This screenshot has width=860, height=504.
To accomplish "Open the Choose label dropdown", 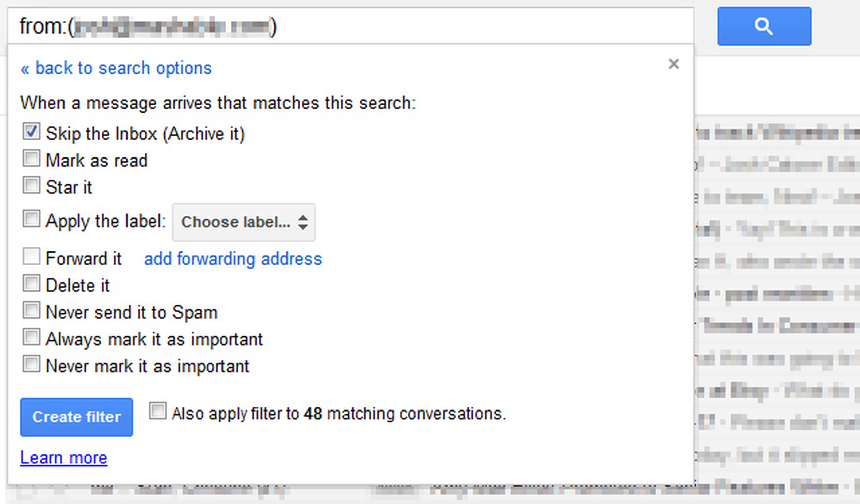I will (243, 223).
